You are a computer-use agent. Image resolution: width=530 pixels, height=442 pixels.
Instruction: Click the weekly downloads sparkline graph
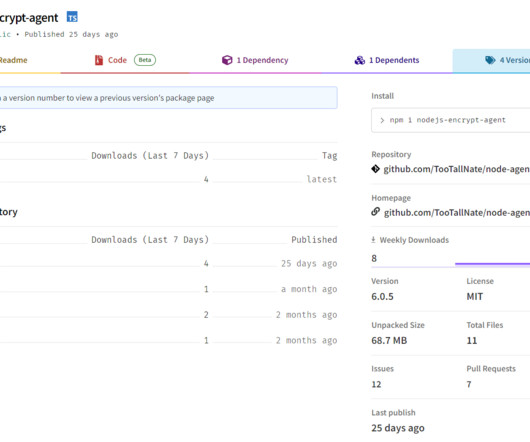pos(492,264)
